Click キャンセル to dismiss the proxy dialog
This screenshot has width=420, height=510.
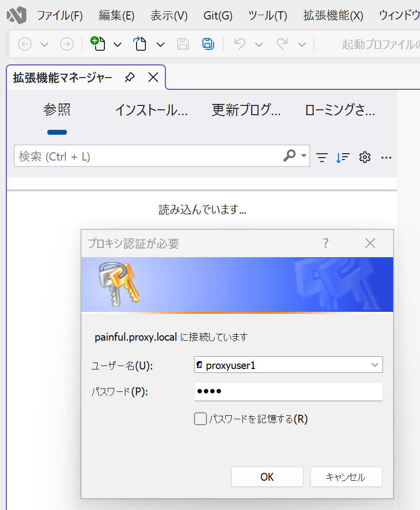[x=346, y=477]
